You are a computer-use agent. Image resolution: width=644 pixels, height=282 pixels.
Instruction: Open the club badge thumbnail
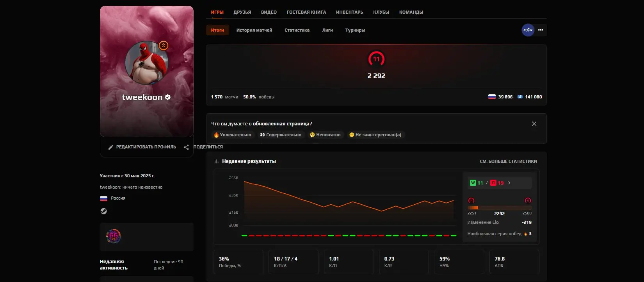click(114, 236)
